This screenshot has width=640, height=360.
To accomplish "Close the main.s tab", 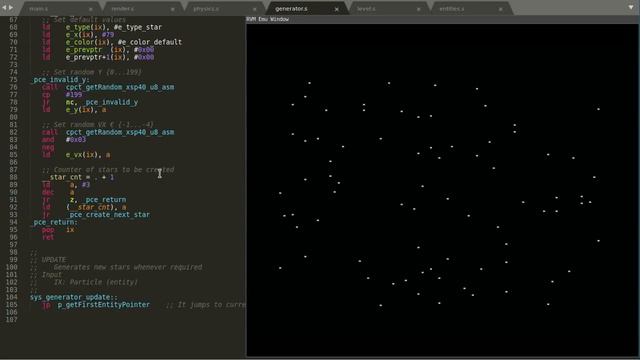I will (91, 9).
